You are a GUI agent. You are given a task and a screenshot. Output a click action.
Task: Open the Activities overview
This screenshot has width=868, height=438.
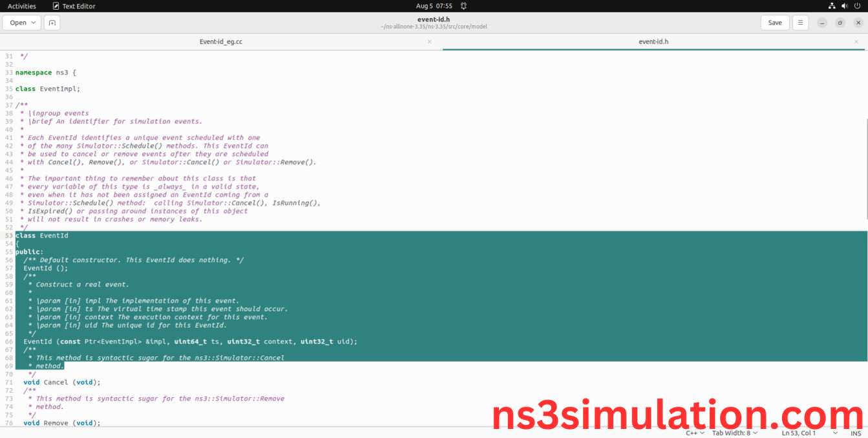[x=22, y=6]
